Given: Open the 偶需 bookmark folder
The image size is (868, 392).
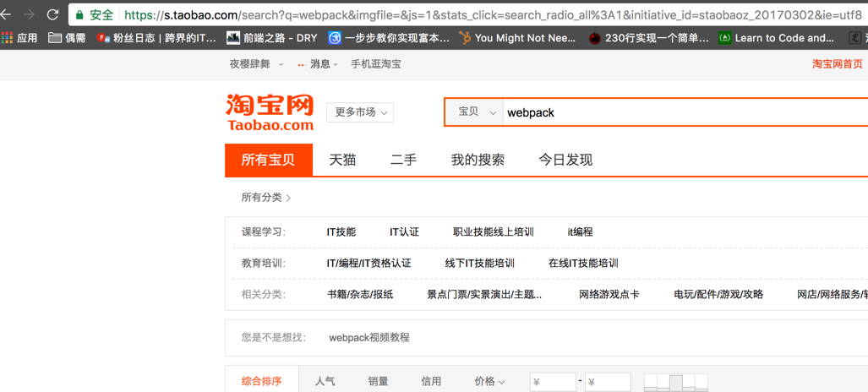Looking at the screenshot, I should [67, 38].
